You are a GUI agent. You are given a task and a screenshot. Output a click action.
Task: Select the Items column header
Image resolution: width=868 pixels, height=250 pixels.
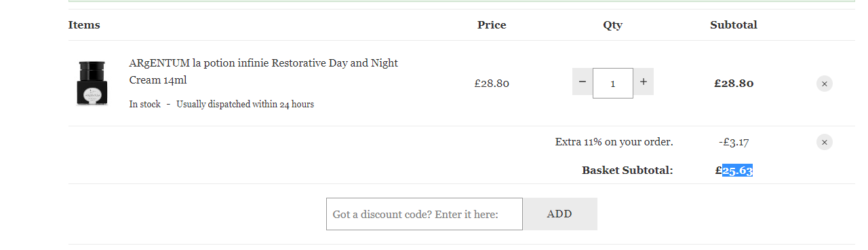84,25
